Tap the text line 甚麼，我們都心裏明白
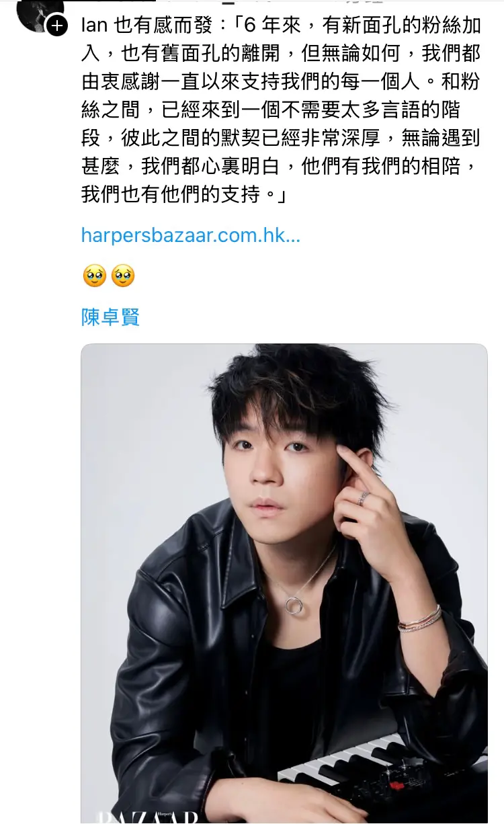The height and width of the screenshot is (824, 504). pos(281,166)
